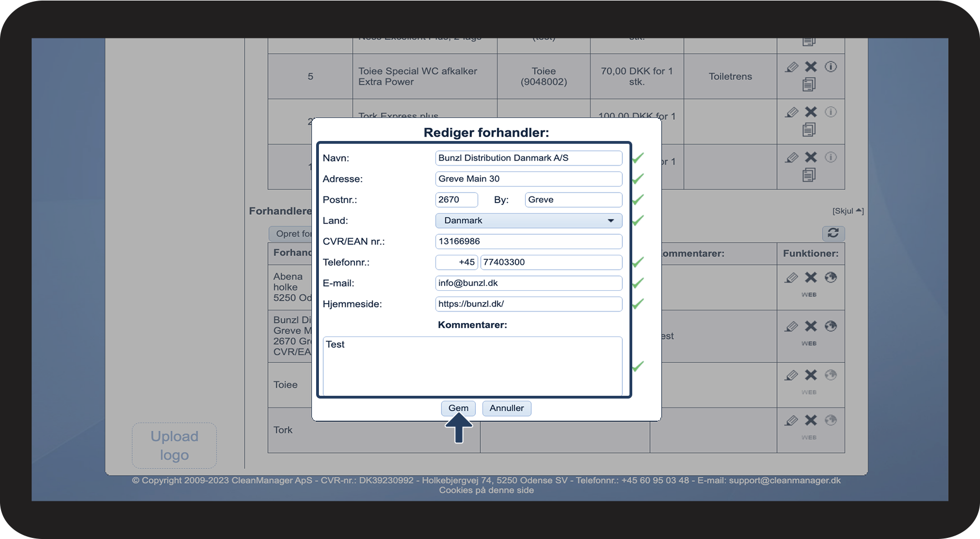The height and width of the screenshot is (539, 980).
Task: Save the dealer with Gem
Action: 458,408
